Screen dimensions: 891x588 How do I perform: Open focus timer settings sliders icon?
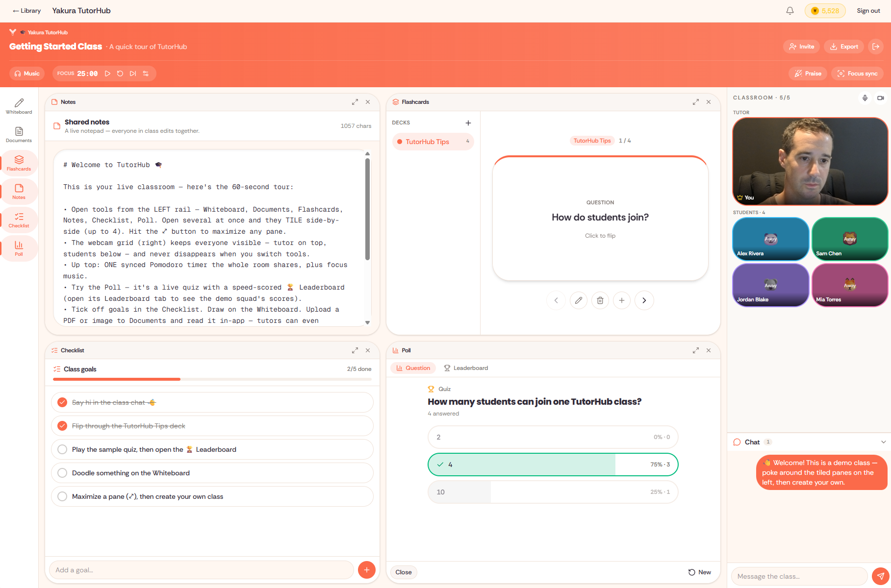[146, 73]
